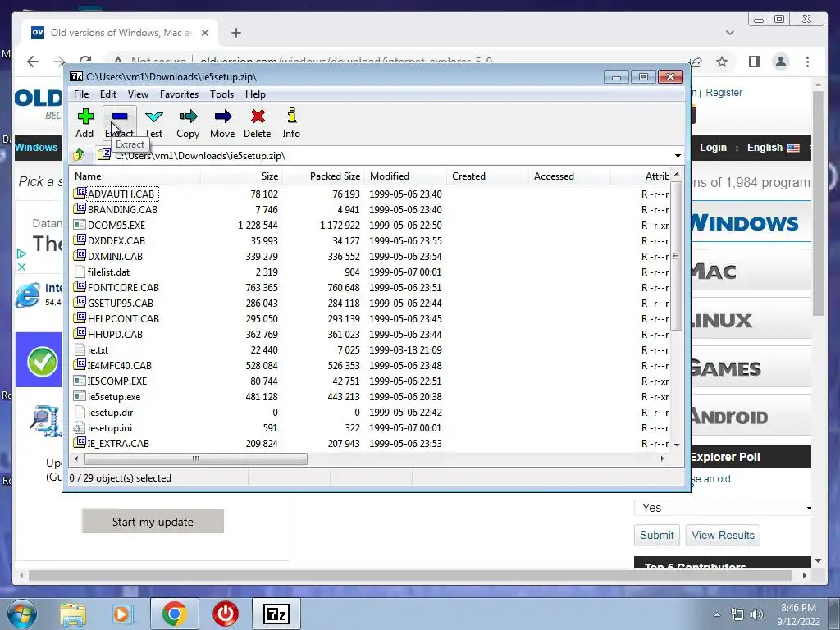Toggle Chrome side panel icon
Viewport: 840px width, 630px height.
755,62
